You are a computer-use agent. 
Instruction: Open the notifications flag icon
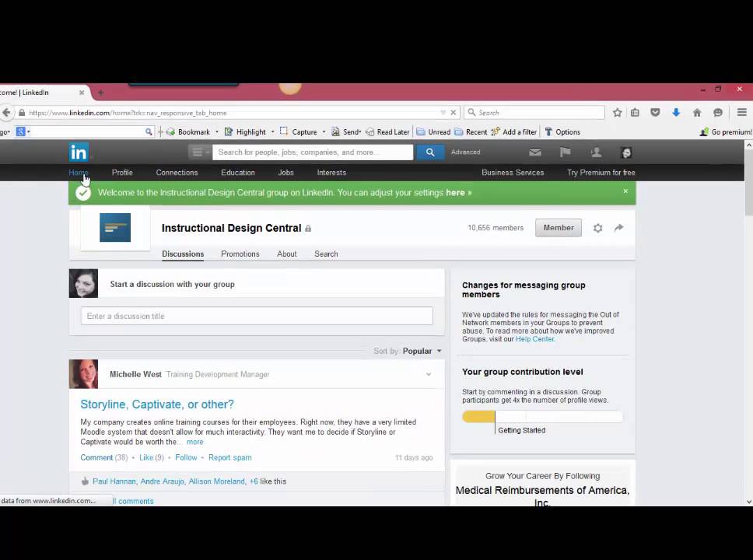point(566,152)
